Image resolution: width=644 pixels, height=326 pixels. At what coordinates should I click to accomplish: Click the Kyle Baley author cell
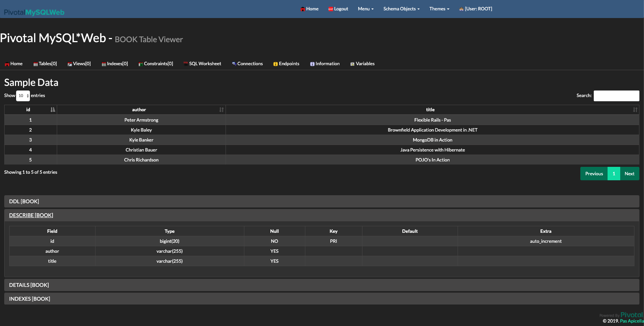coord(141,130)
